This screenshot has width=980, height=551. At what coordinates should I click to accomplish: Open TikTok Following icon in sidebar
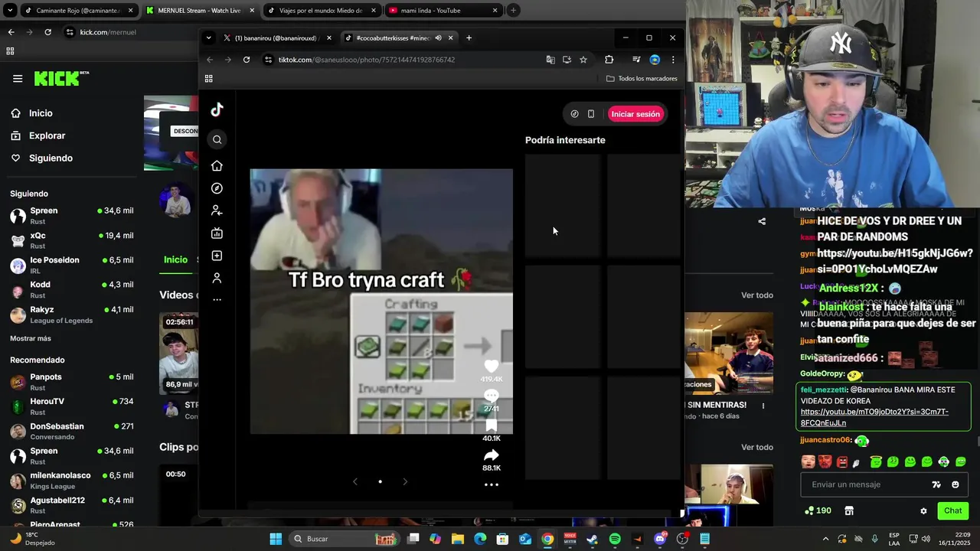[x=217, y=210]
